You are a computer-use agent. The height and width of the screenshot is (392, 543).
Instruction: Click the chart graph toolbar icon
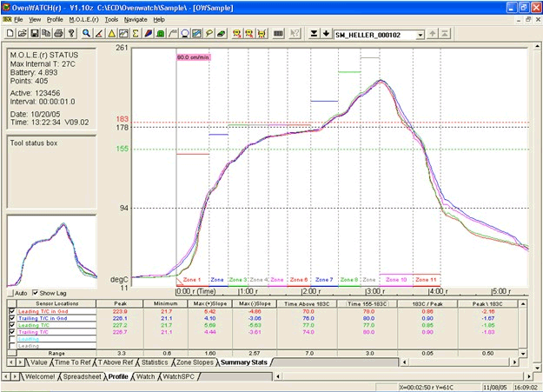click(x=123, y=33)
